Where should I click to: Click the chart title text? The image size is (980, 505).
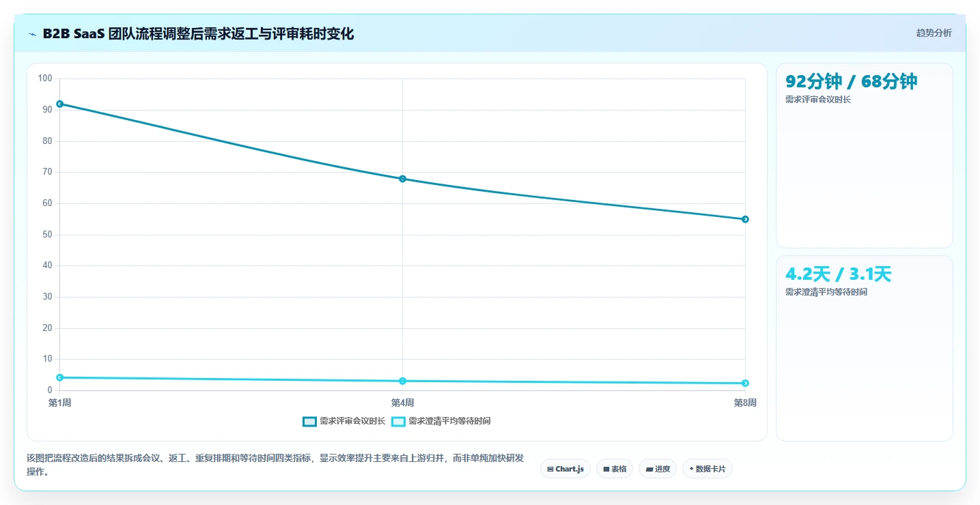click(198, 34)
